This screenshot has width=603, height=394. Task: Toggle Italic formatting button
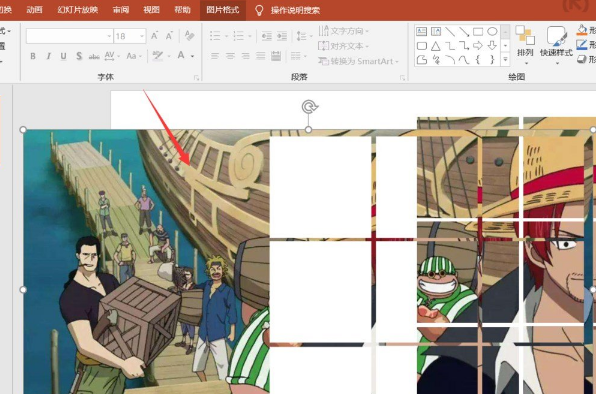(48, 57)
